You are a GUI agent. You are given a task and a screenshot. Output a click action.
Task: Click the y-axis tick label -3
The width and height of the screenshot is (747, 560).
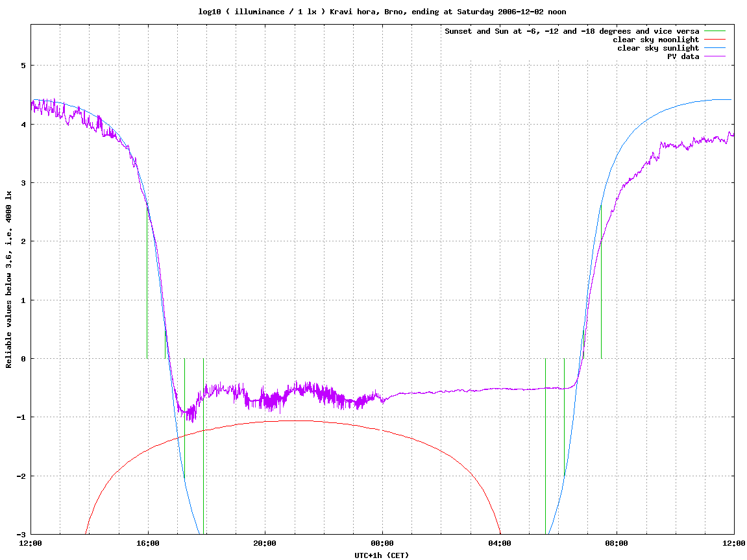tap(21, 534)
